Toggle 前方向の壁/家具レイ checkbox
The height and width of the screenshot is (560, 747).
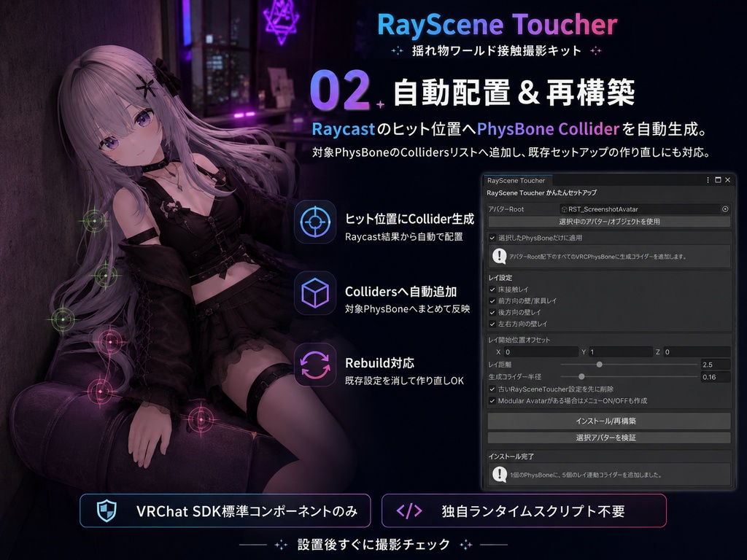492,300
